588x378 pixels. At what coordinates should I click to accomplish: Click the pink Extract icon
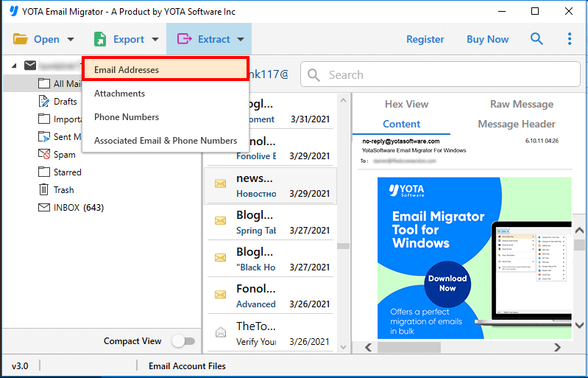tap(185, 39)
